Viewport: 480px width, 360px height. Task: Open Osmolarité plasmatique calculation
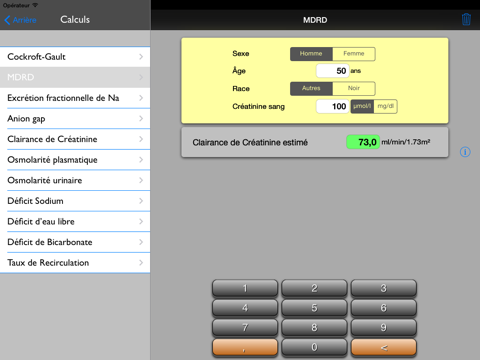(x=75, y=160)
